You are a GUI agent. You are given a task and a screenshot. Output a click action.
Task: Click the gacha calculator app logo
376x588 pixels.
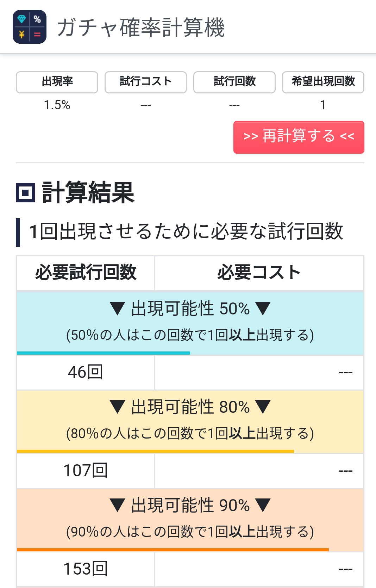30,27
